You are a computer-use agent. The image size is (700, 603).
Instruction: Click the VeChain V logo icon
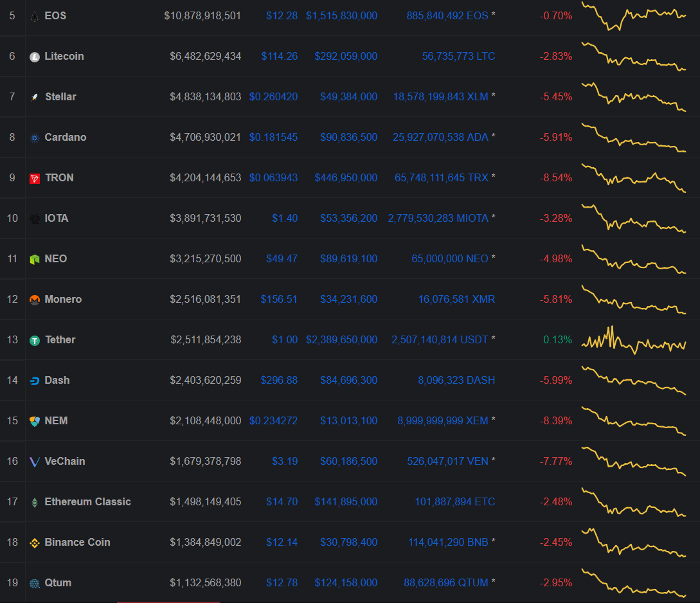34,462
